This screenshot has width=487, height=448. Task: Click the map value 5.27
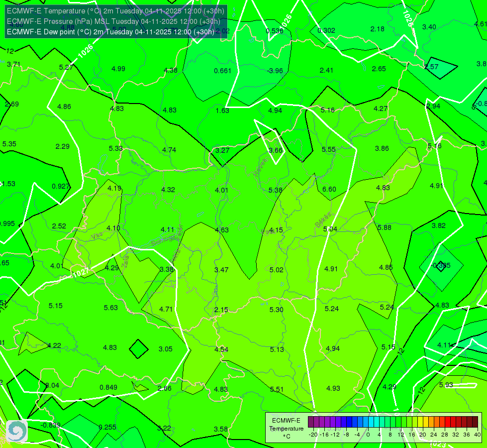pos(66,67)
